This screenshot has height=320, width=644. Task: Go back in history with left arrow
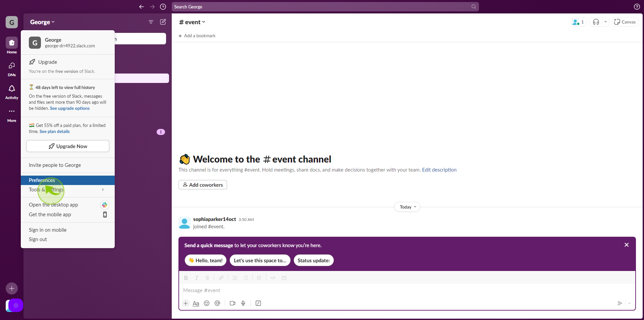pyautogui.click(x=142, y=7)
